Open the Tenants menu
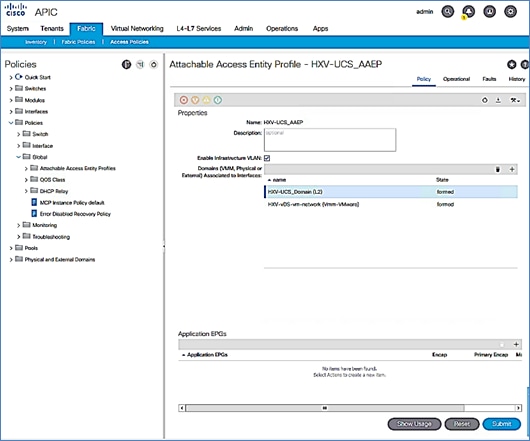 click(x=52, y=29)
